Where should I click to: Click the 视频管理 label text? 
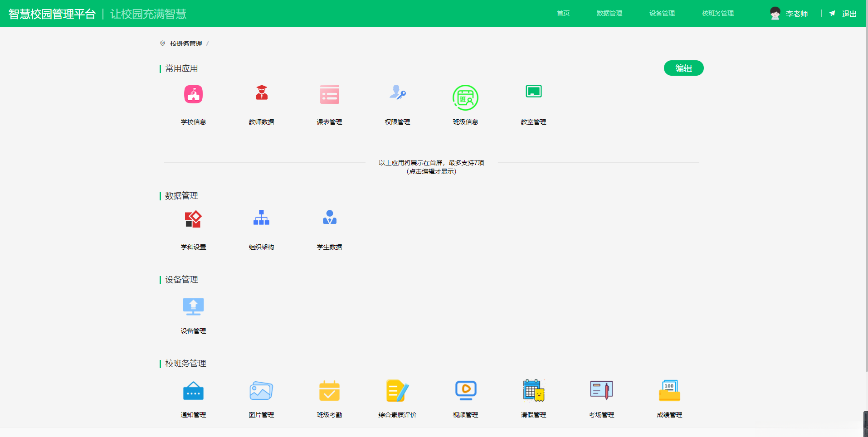pyautogui.click(x=466, y=415)
